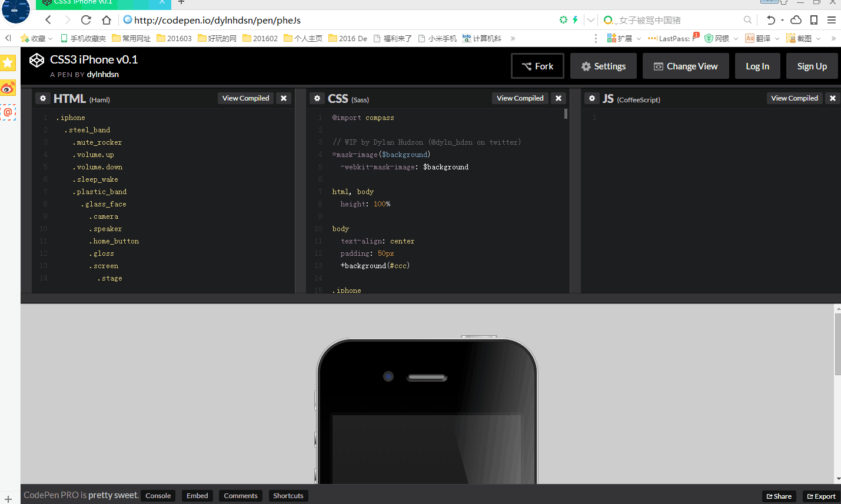Go back in browser history

point(48,20)
